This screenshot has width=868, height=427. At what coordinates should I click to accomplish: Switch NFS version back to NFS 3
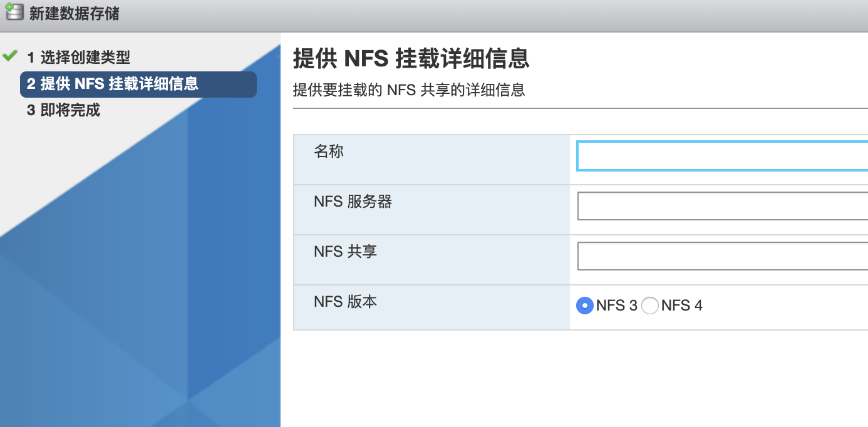[x=584, y=306]
